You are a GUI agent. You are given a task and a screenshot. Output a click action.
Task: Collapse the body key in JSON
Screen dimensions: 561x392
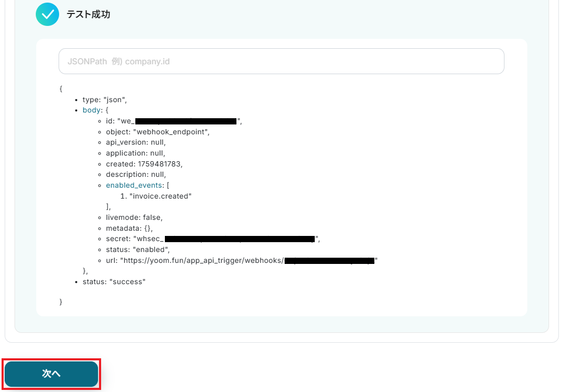coord(92,110)
